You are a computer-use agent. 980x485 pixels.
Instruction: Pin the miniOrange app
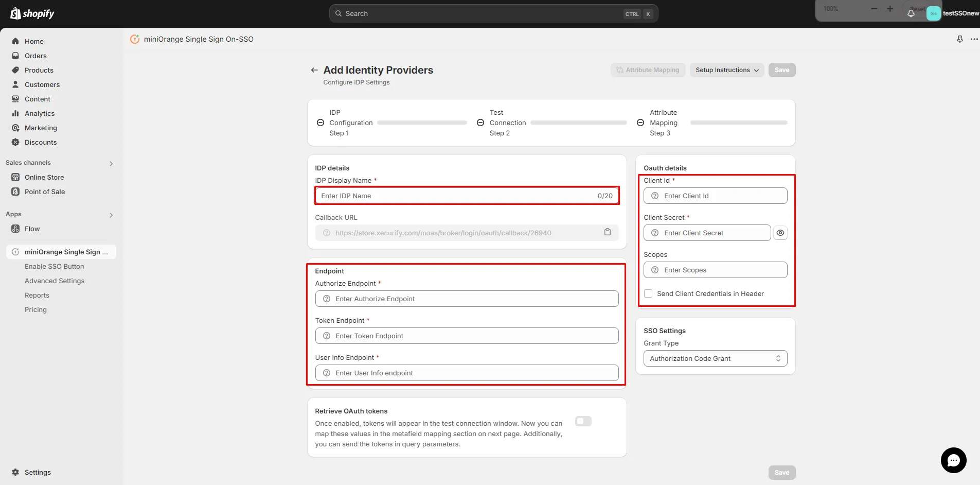[959, 39]
